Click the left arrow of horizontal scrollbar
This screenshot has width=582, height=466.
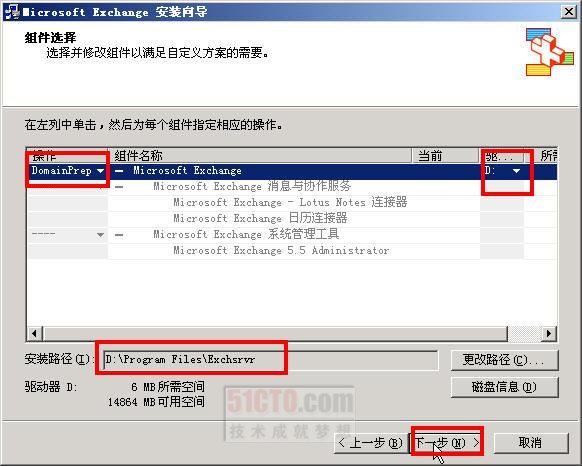click(x=35, y=333)
